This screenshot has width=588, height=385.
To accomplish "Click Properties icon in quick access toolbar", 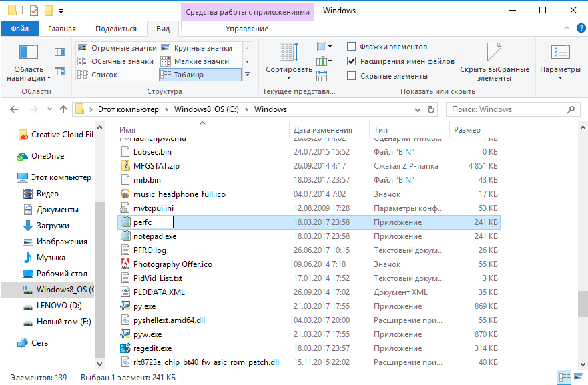I will (34, 11).
